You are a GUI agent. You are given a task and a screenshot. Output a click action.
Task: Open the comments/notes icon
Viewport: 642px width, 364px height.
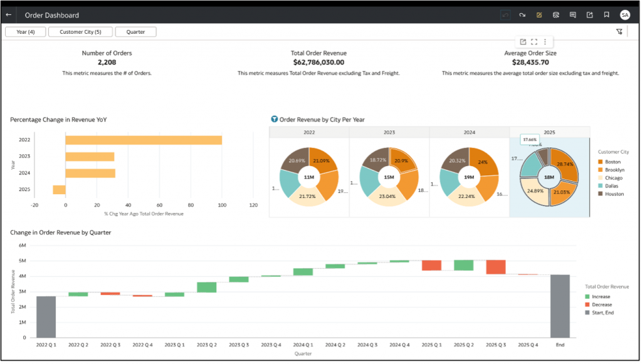573,15
